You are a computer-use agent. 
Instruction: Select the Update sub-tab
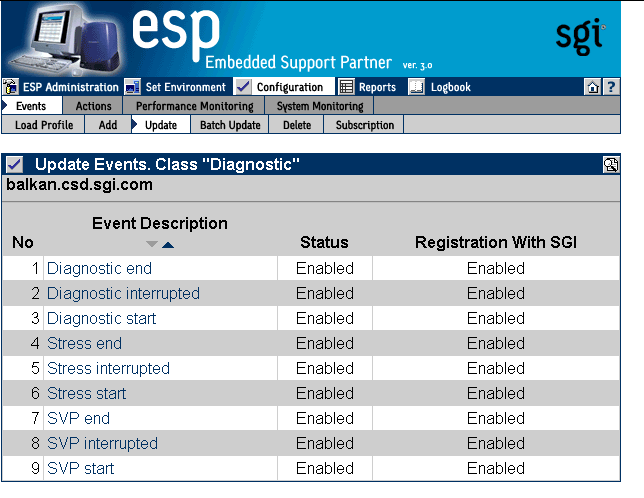(x=161, y=125)
